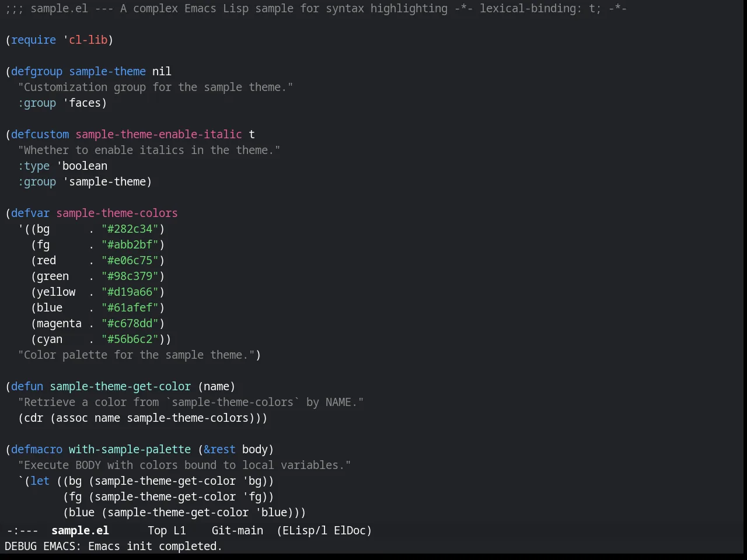Click the "#d19a66" color string
Image resolution: width=747 pixels, height=560 pixels.
point(130,292)
